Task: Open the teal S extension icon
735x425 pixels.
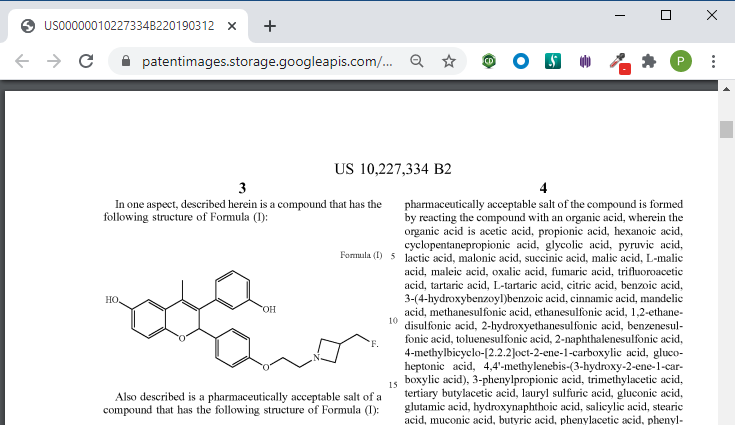Action: coord(553,61)
